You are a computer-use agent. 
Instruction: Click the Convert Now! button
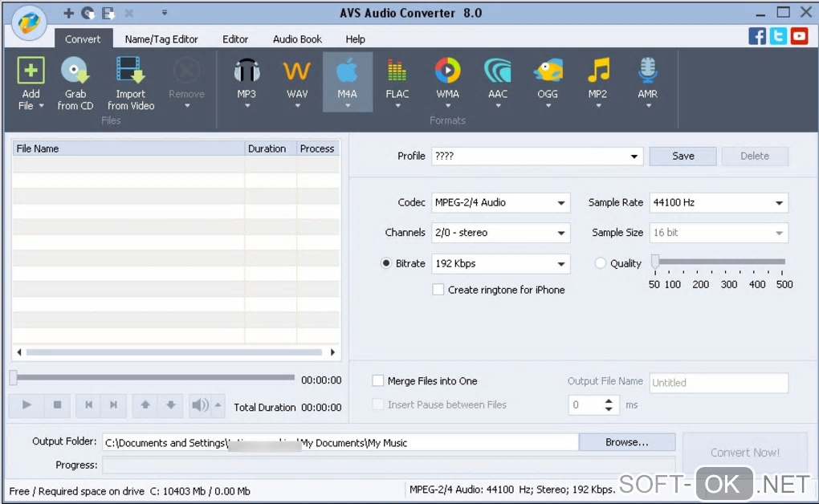click(744, 453)
